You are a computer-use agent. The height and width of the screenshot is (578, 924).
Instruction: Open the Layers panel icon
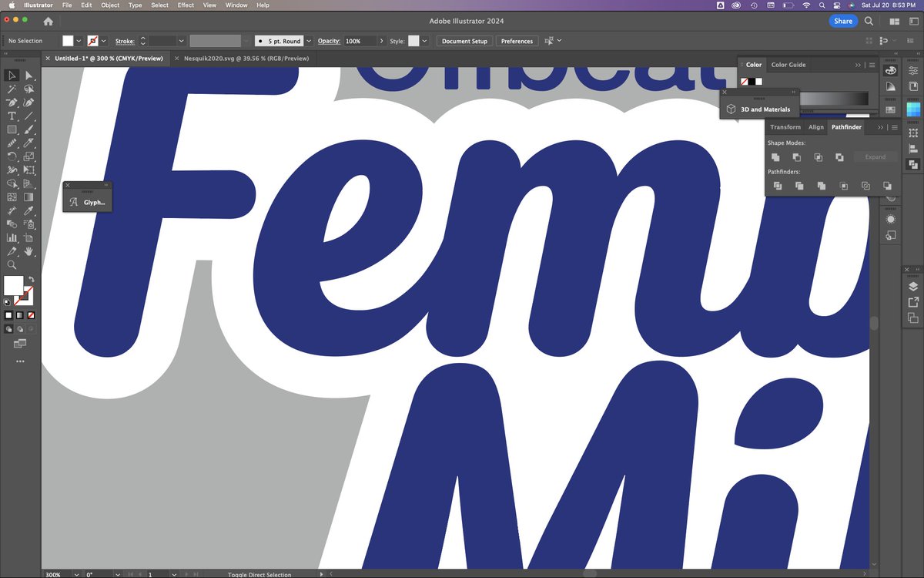[x=913, y=287]
